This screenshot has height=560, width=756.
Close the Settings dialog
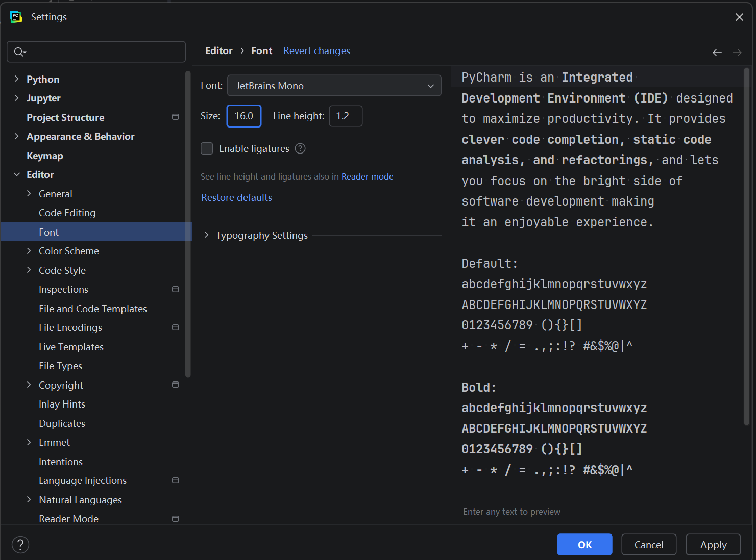[739, 17]
